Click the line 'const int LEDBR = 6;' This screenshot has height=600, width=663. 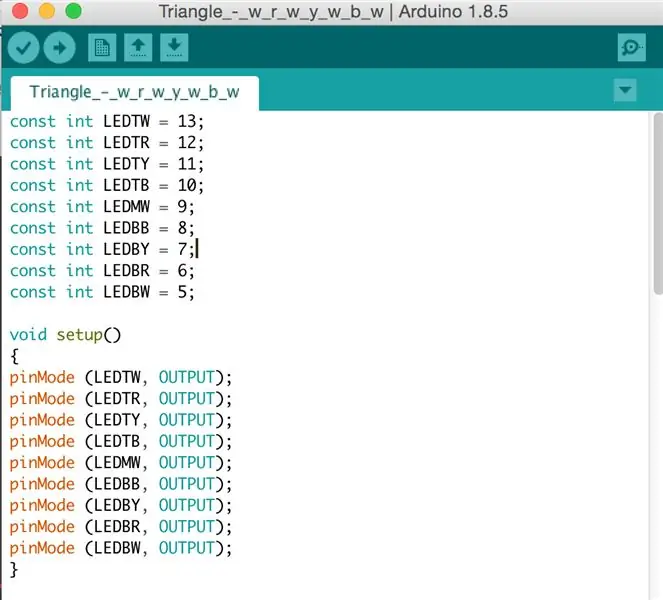click(x=102, y=271)
